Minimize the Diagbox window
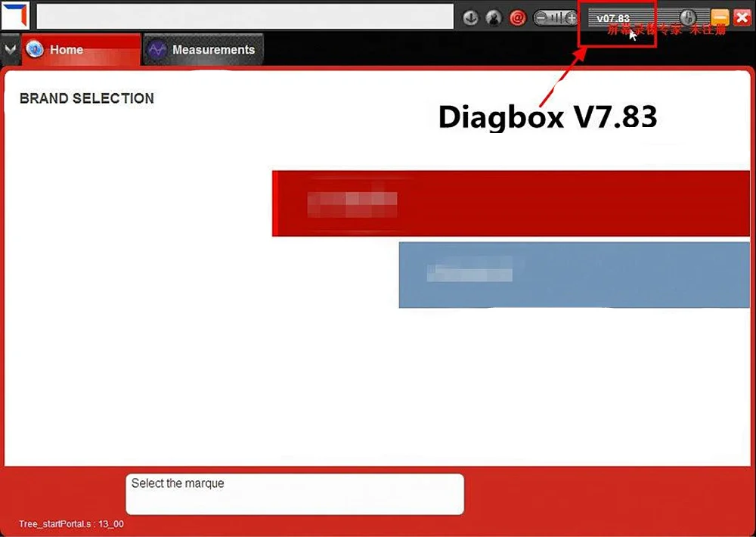The image size is (756, 537). (x=720, y=18)
